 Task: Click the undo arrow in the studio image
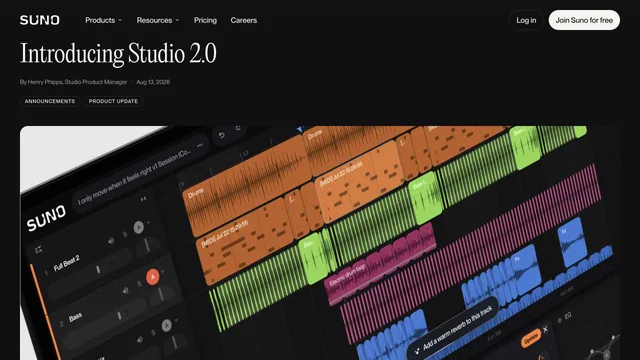click(222, 135)
